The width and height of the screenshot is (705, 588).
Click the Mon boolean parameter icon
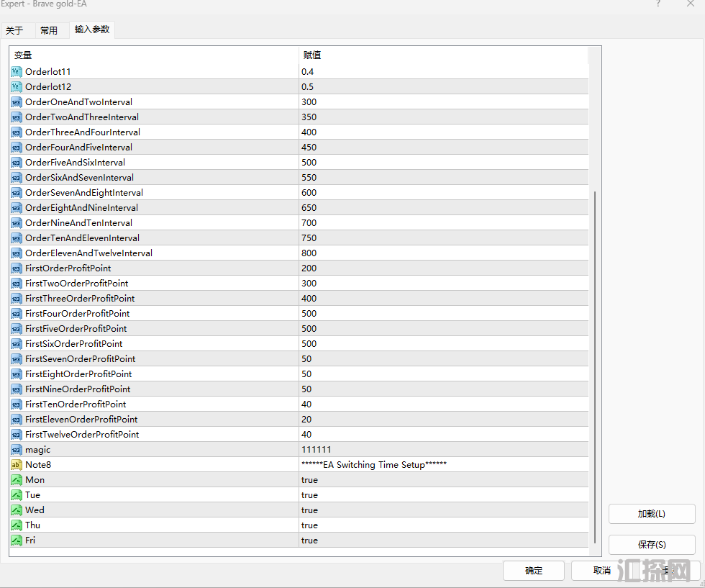(17, 479)
